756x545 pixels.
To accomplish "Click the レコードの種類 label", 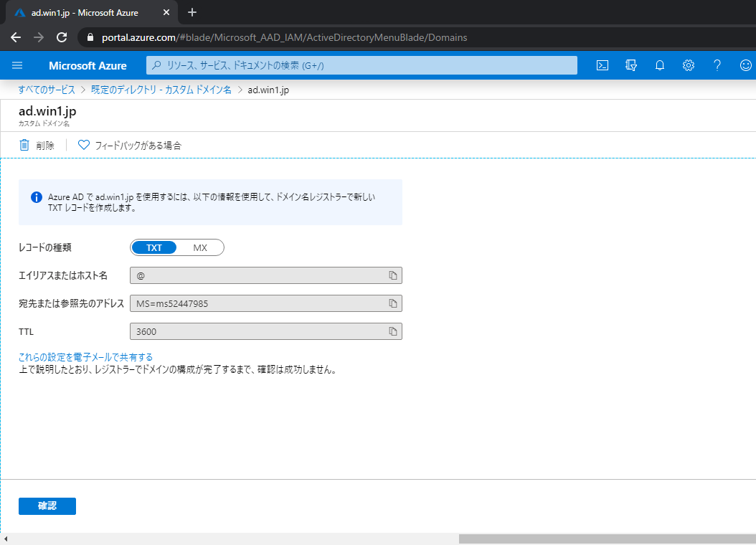I will (x=45, y=247).
